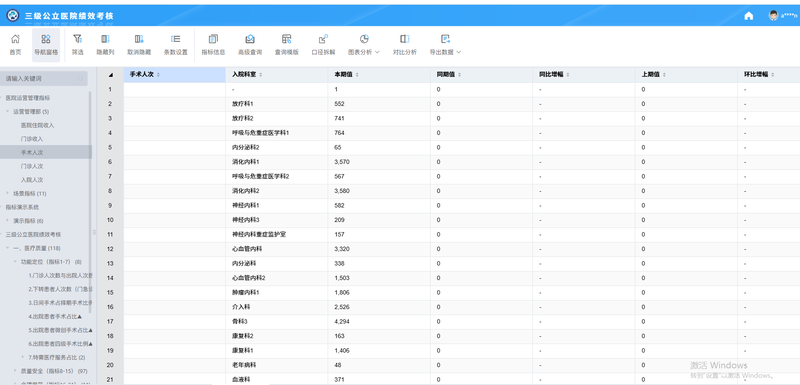Expand the 图表分析 dropdown
This screenshot has height=385, width=800.
coord(364,45)
